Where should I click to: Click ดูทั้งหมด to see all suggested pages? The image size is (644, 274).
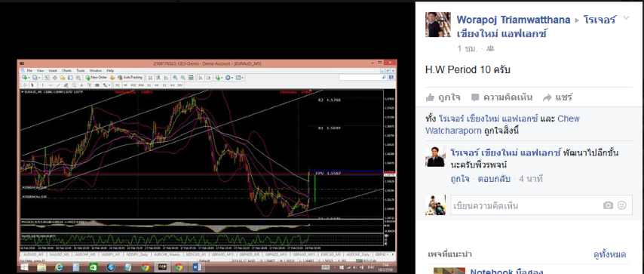click(609, 254)
